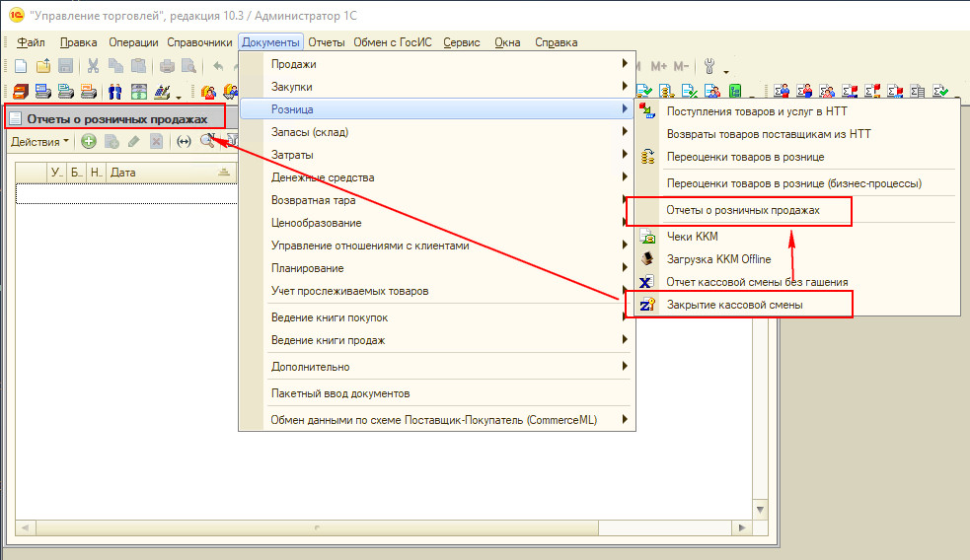Screen dimensions: 970x560
Task: Choose Возвраты товаров поставщикам из НТТ
Action: 769,134
